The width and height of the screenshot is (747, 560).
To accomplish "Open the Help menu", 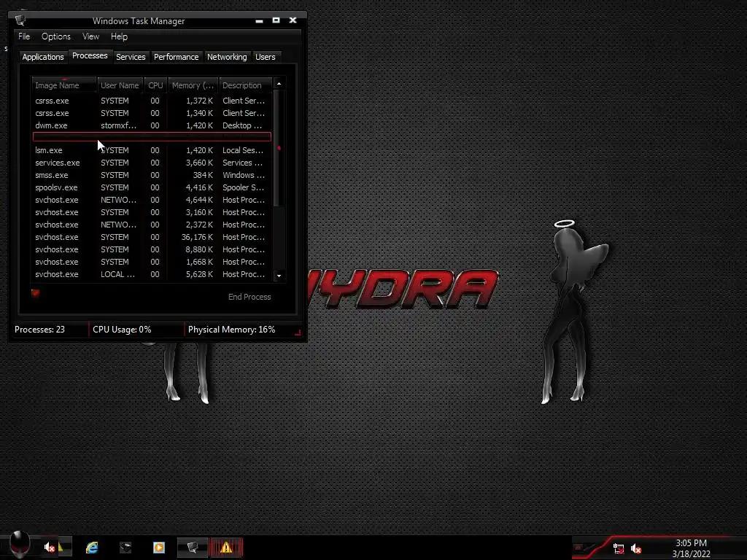I will click(x=119, y=36).
